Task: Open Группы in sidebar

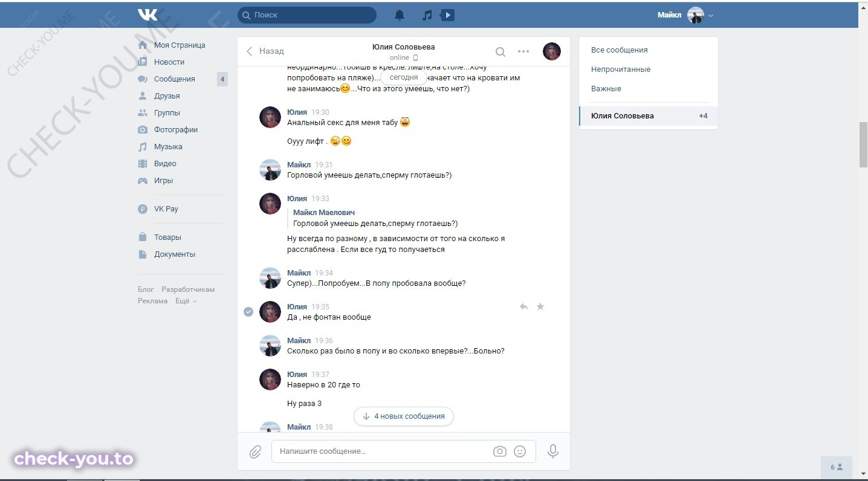Action: [167, 113]
